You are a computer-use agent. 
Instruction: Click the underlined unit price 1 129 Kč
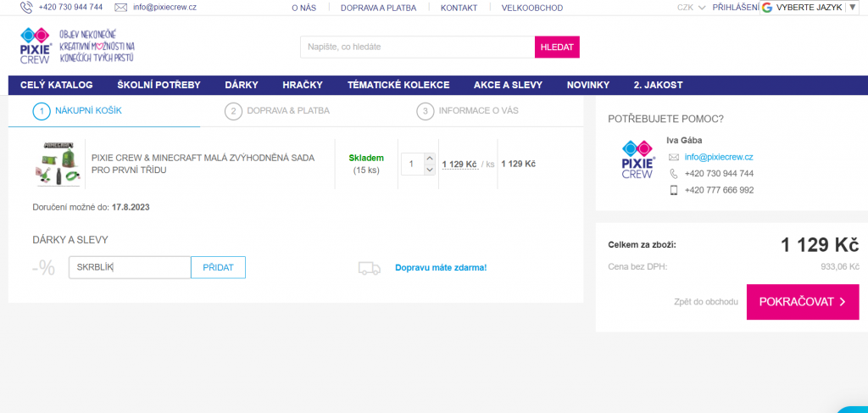pyautogui.click(x=459, y=164)
